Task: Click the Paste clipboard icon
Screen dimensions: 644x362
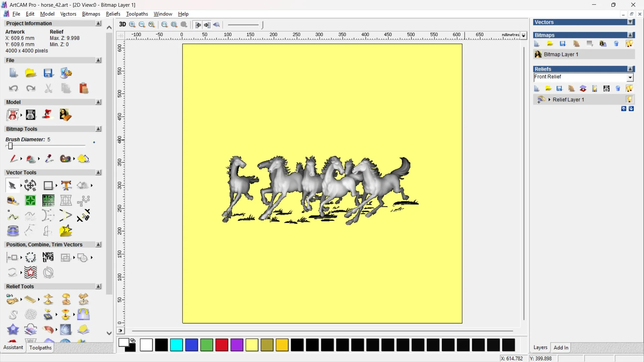Action: tap(84, 88)
